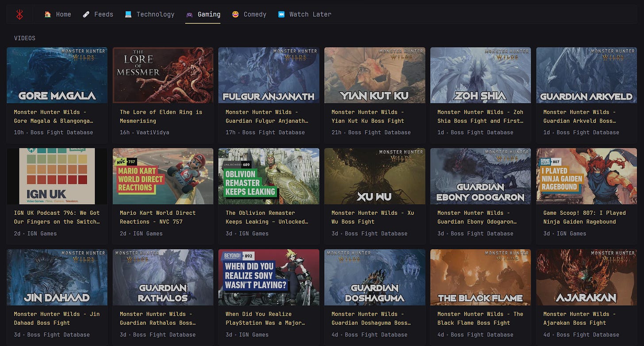Click the red app logo icon
The width and height of the screenshot is (644, 346).
(x=19, y=15)
